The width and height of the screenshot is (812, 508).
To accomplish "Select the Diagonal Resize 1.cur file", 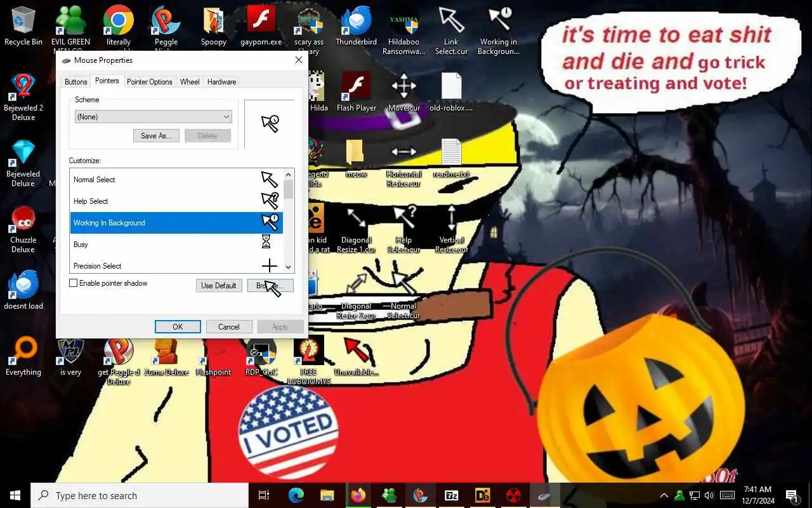I will pos(356,229).
